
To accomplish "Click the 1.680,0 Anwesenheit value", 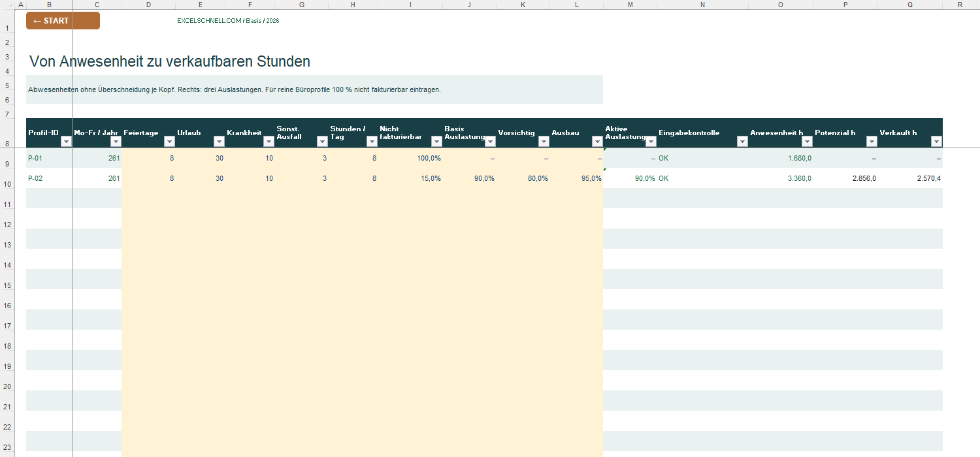I will pyautogui.click(x=781, y=158).
